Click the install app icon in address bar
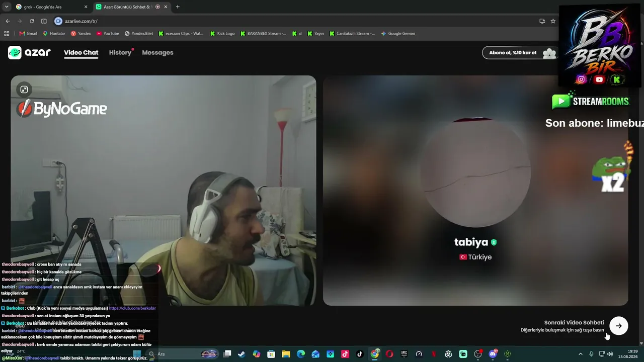644x362 pixels. click(542, 21)
